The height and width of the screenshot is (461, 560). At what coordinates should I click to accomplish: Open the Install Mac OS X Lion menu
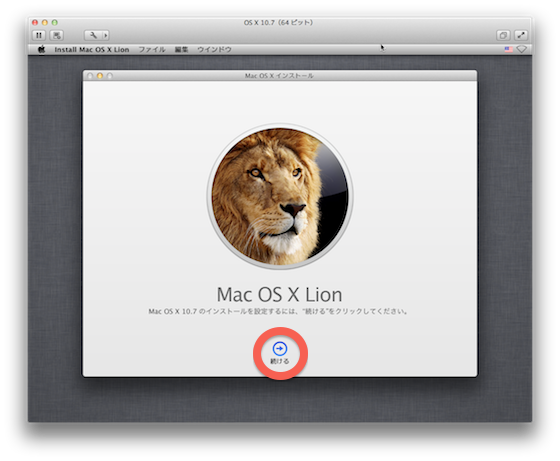point(92,50)
